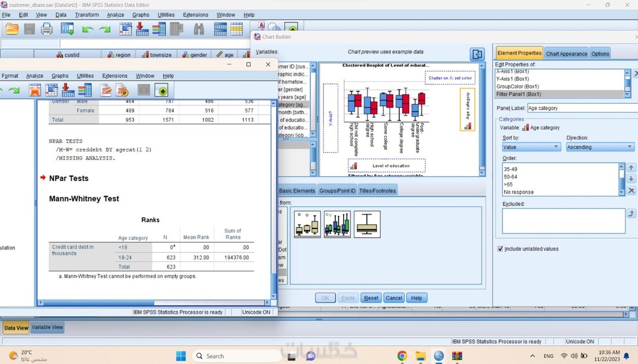Click the Select Cases icon in Data Editor
Viewport: 638px width, 364px height.
point(237,29)
